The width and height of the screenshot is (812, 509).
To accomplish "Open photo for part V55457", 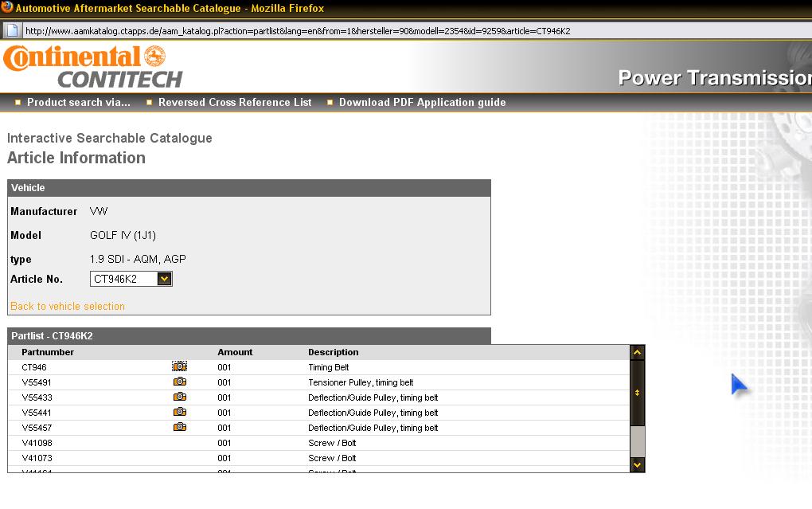I will [x=180, y=427].
